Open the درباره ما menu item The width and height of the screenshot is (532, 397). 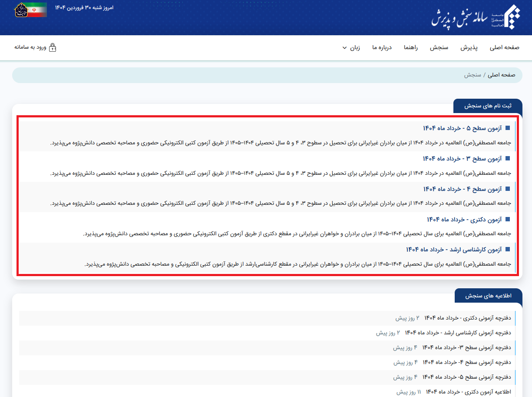pyautogui.click(x=382, y=47)
